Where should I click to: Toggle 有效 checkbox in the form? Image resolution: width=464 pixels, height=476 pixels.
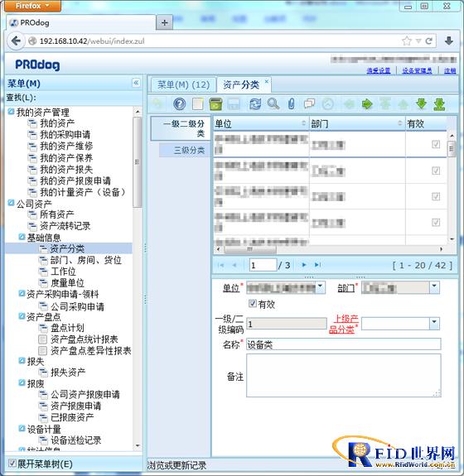tap(253, 303)
